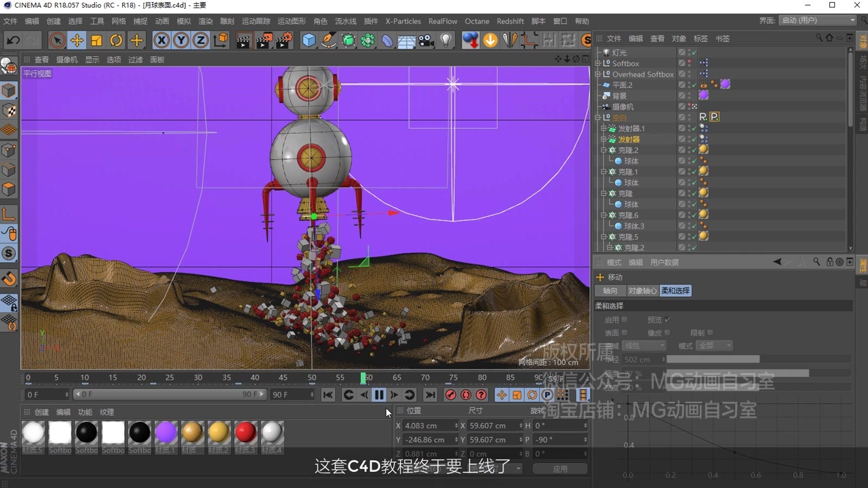This screenshot has height=488, width=868.
Task: Toggle visibility dots for 摄像机 object
Action: [x=690, y=106]
